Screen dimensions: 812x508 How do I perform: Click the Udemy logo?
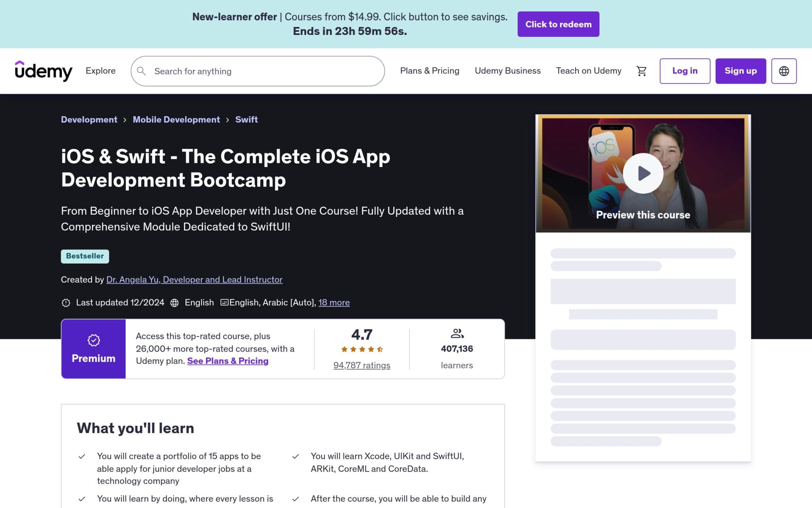pos(44,71)
